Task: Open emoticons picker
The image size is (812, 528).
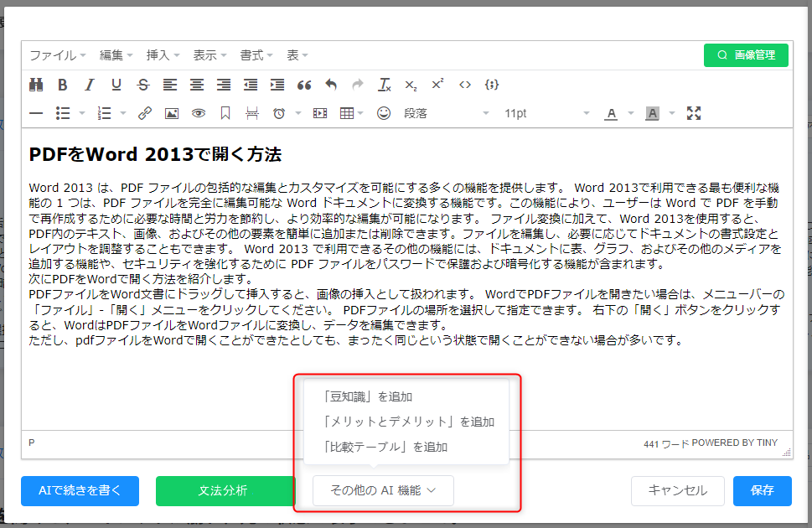Action: (384, 113)
